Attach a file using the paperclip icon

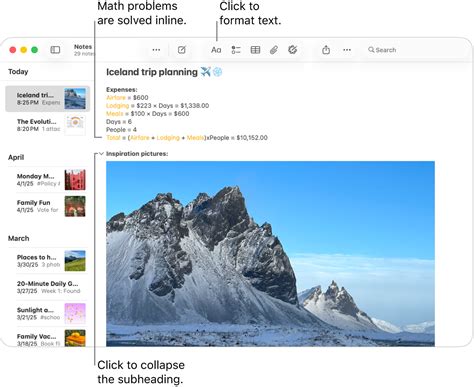(x=274, y=50)
